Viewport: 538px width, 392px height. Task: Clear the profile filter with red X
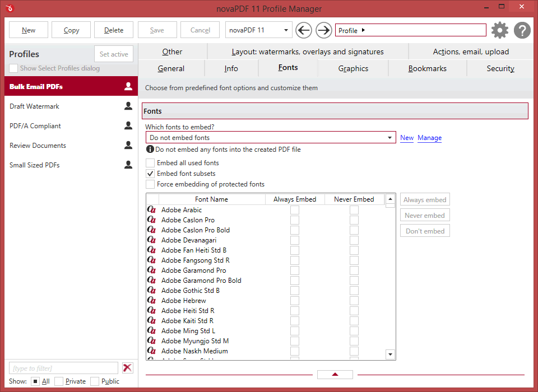127,368
